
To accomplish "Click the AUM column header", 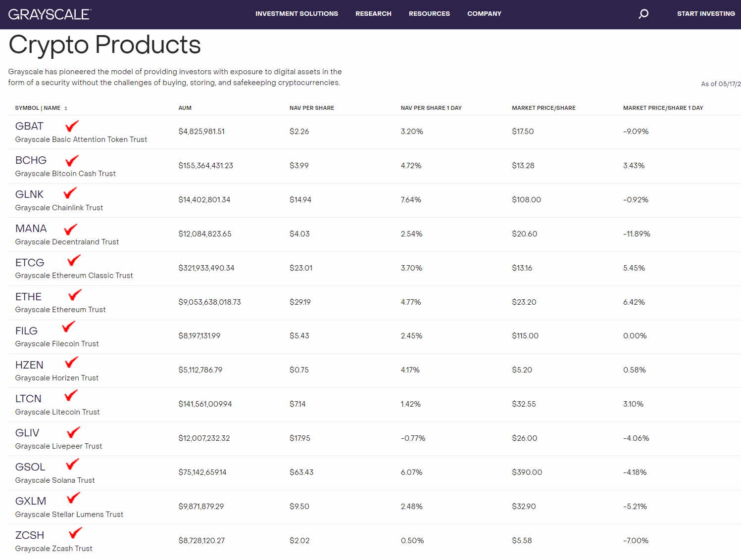I will pyautogui.click(x=185, y=108).
